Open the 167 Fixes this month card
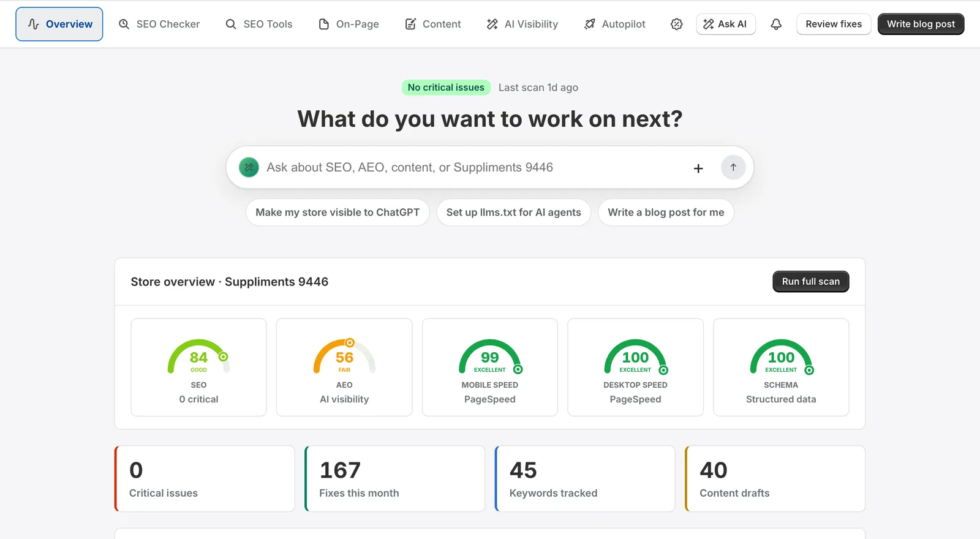 [x=395, y=479]
